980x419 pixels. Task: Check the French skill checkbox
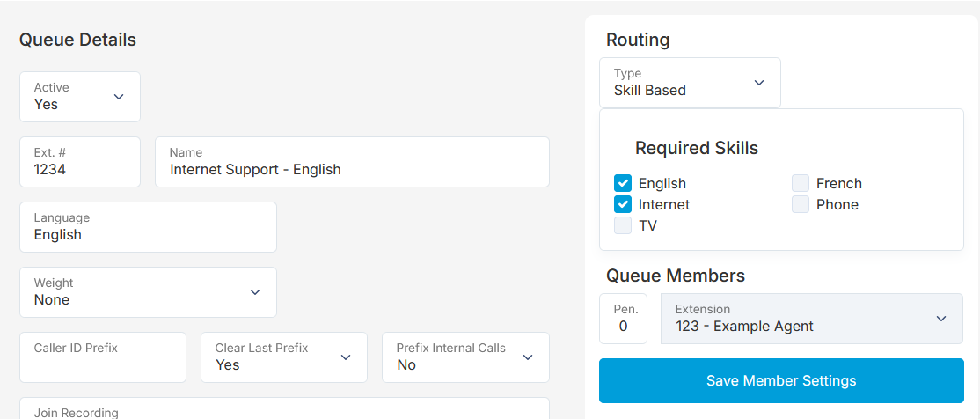click(x=801, y=183)
